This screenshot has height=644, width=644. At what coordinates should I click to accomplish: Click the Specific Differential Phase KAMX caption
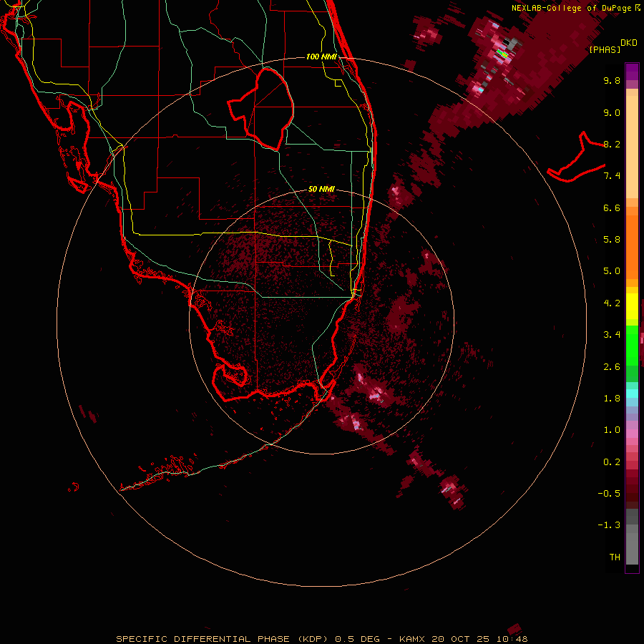(x=321, y=639)
